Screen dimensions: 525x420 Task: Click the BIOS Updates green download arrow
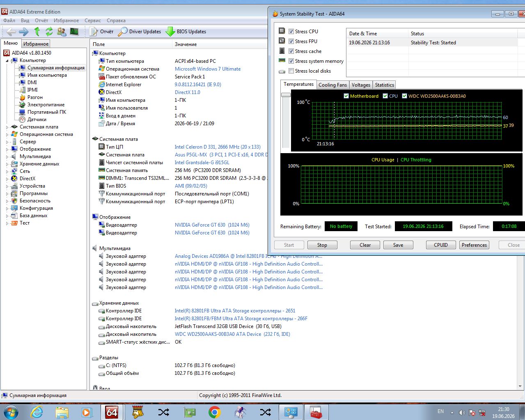point(170,32)
